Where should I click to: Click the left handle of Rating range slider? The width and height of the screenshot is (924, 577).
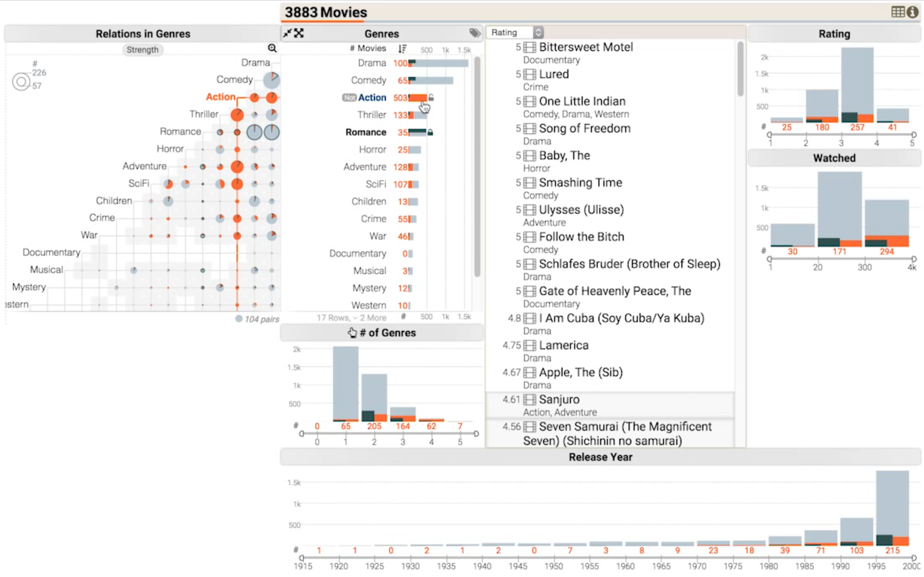770,135
